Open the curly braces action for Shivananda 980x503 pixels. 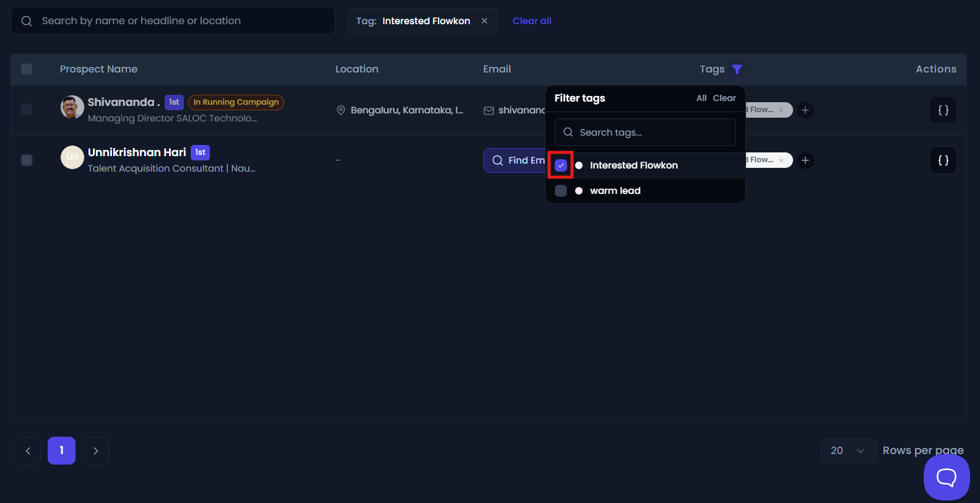pos(943,110)
